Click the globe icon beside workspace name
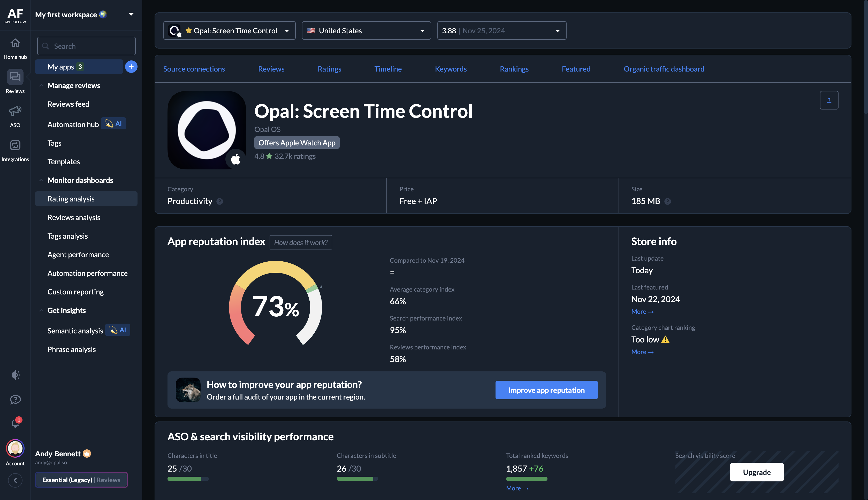Screen dimensions: 868x500 [x=103, y=14]
